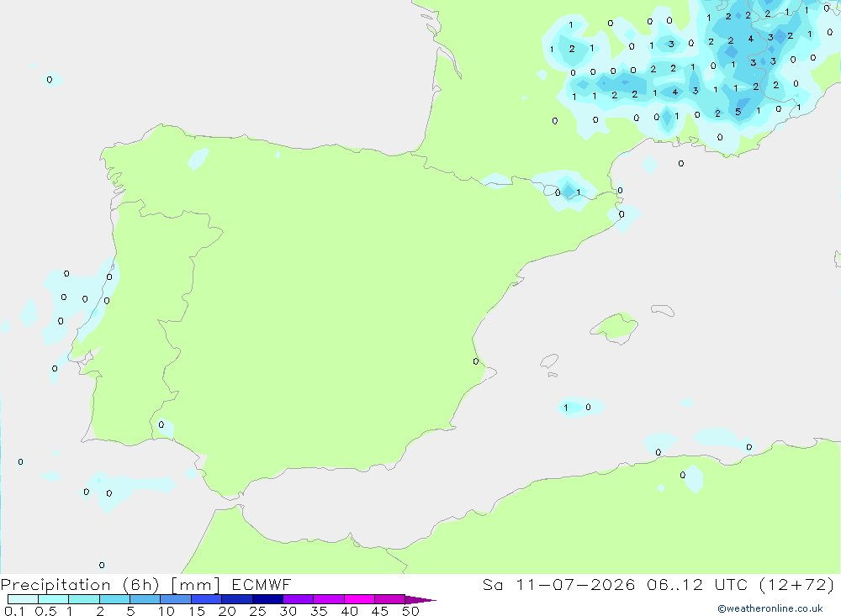Screen dimensions: 841x616
Task: Click the '5' precipitation value over France
Action: pos(738,112)
